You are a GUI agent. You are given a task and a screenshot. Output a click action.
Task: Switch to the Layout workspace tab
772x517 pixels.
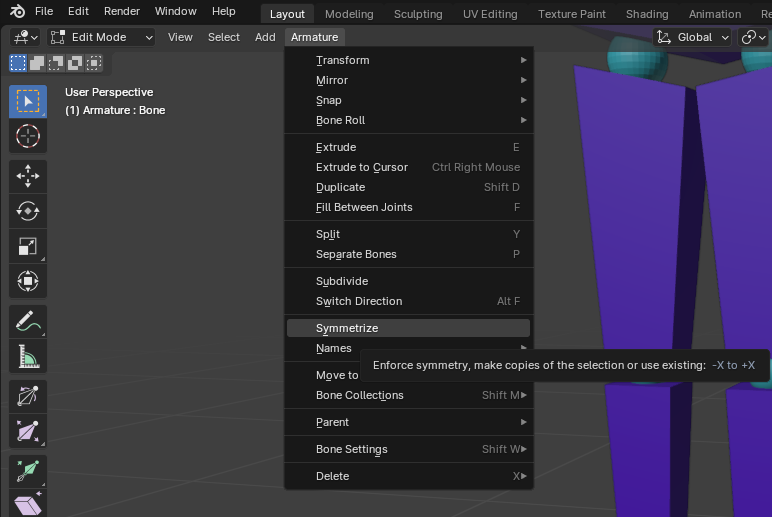click(x=287, y=14)
